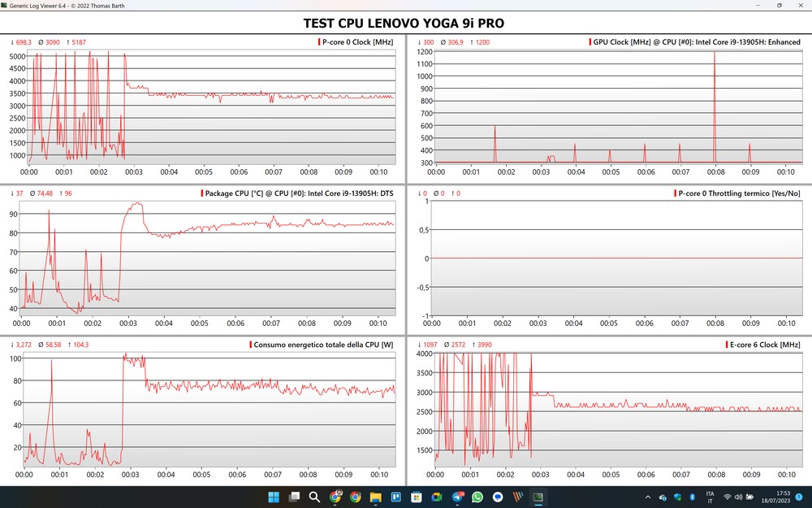Select the Generic Log Viewer taskbar icon
This screenshot has width=812, height=508.
click(x=538, y=497)
